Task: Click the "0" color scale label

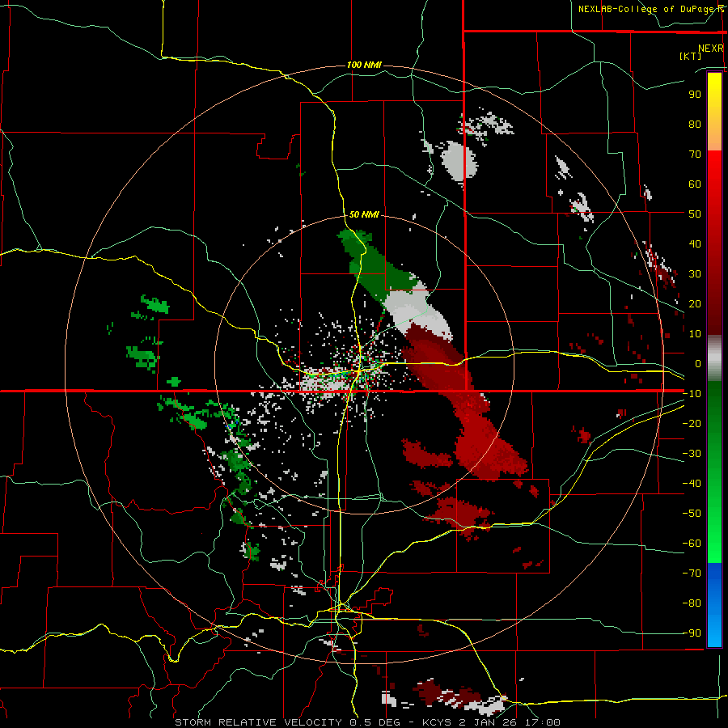Action: (x=698, y=363)
